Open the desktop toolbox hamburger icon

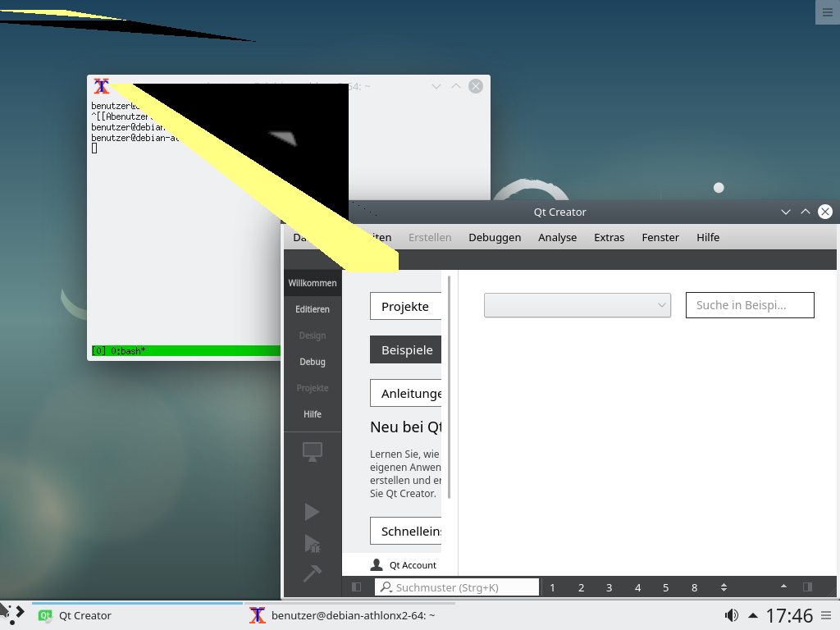click(x=828, y=12)
